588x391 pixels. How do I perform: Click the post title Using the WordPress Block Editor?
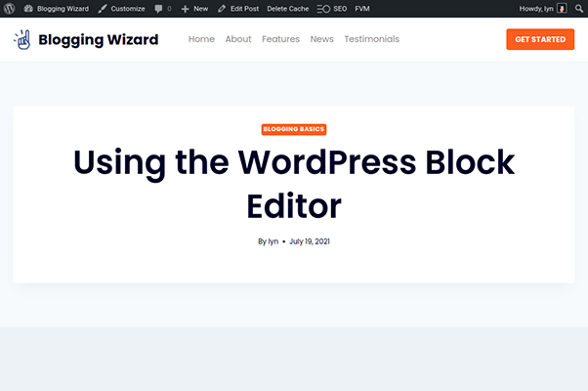[294, 184]
